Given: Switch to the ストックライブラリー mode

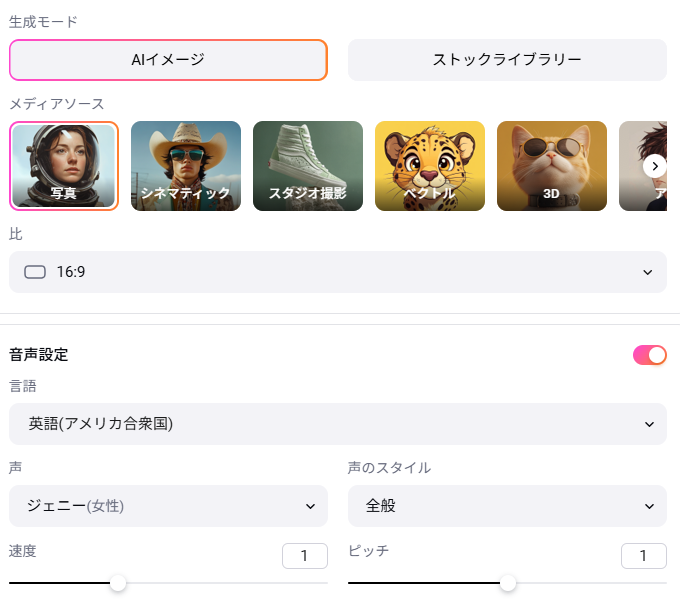Looking at the screenshot, I should coord(507,60).
